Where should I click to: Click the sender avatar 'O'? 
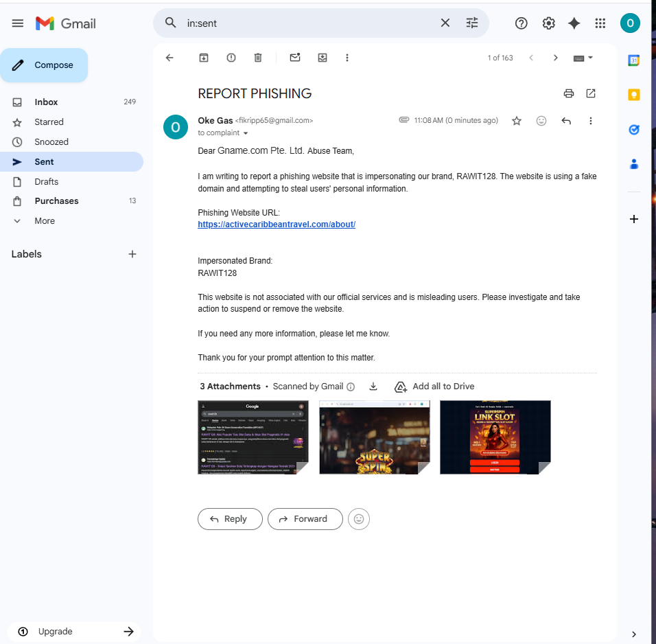[x=175, y=127]
